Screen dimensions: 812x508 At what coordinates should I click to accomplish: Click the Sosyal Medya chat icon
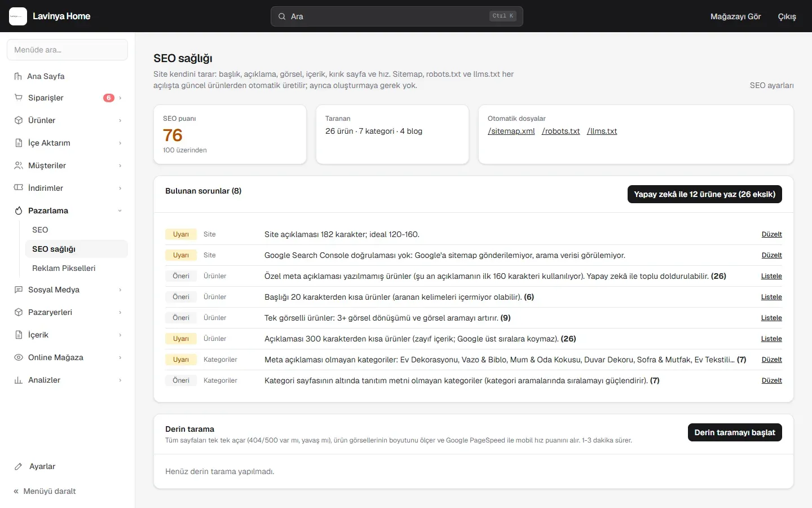tap(19, 290)
